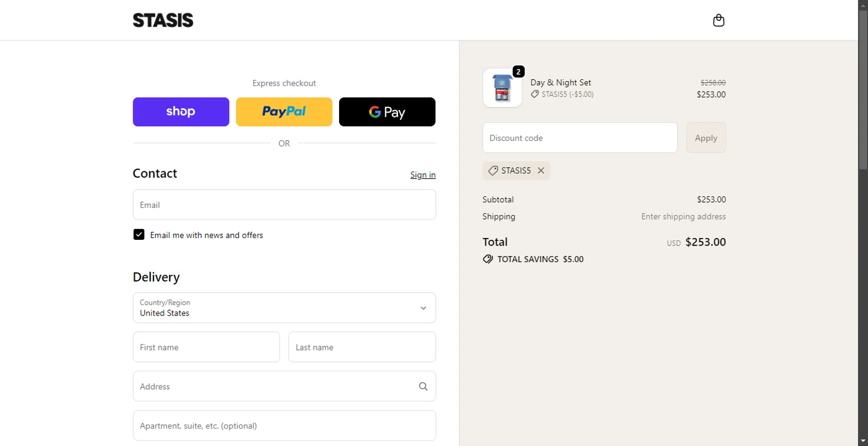Click the Last name field
This screenshot has height=446, width=868.
(362, 347)
